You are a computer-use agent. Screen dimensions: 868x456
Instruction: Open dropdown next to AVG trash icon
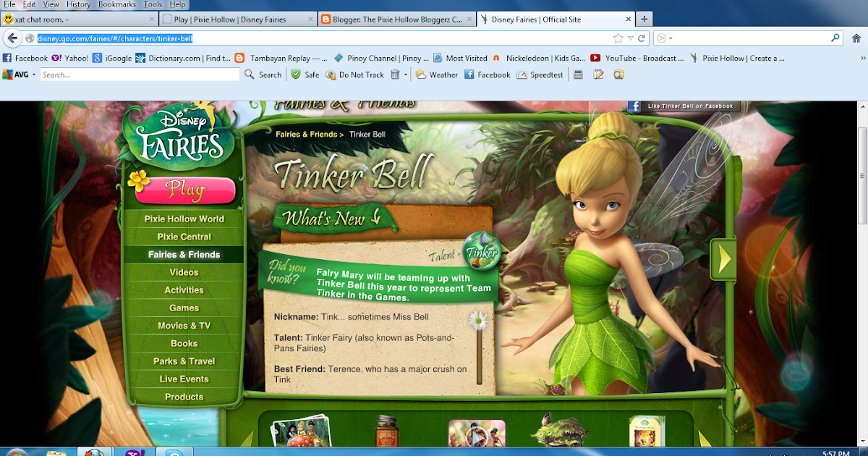[406, 75]
